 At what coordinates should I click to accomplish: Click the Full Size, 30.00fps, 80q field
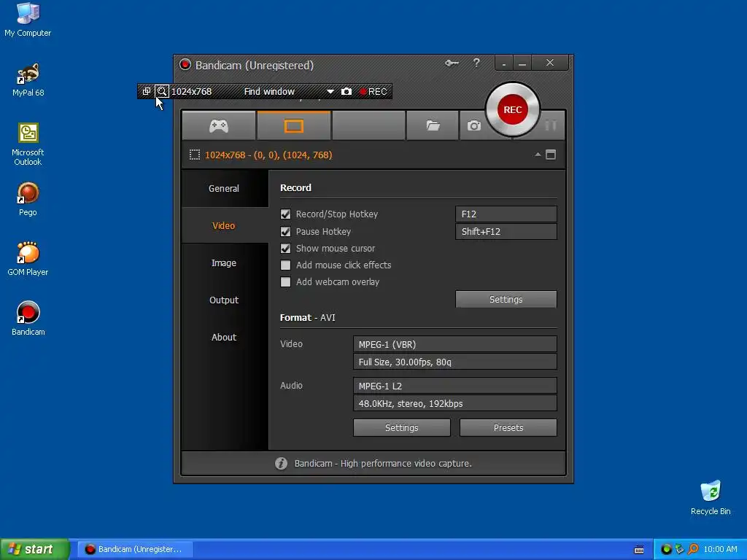coord(455,362)
